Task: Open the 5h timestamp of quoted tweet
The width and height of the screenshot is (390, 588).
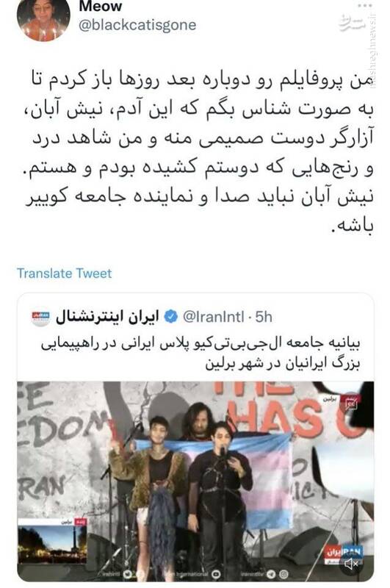Action: pyautogui.click(x=264, y=317)
